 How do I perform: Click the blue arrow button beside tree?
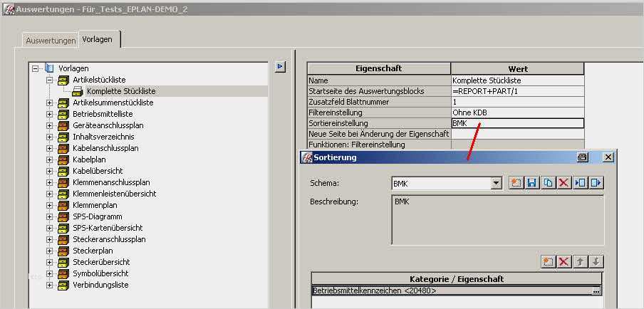point(280,66)
